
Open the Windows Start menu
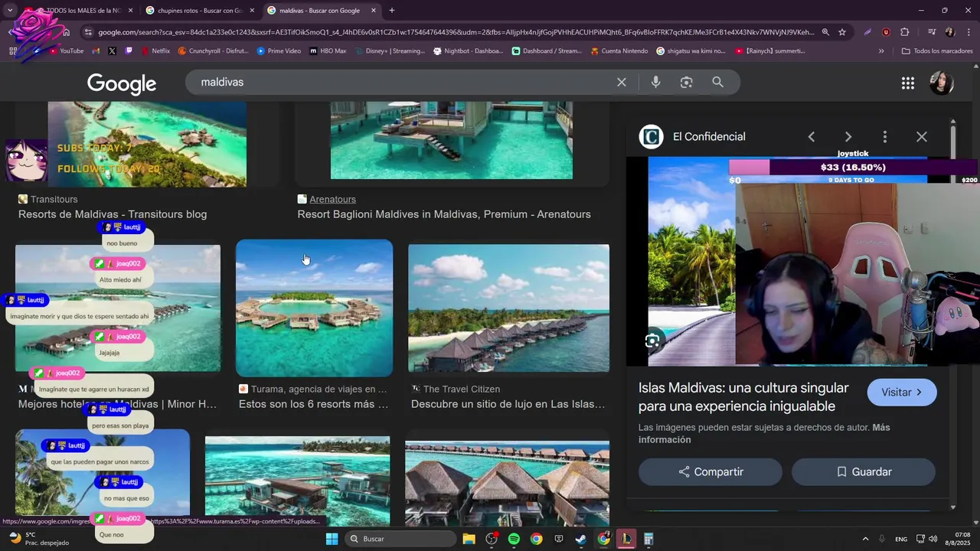(332, 539)
